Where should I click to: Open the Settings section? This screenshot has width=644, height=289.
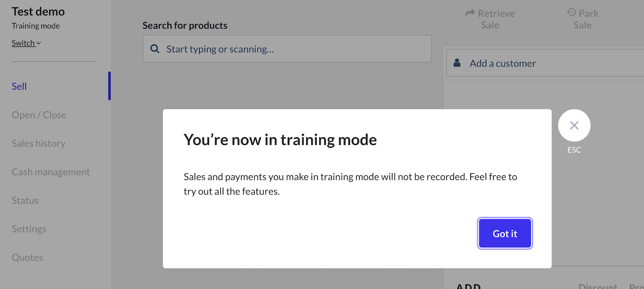29,229
